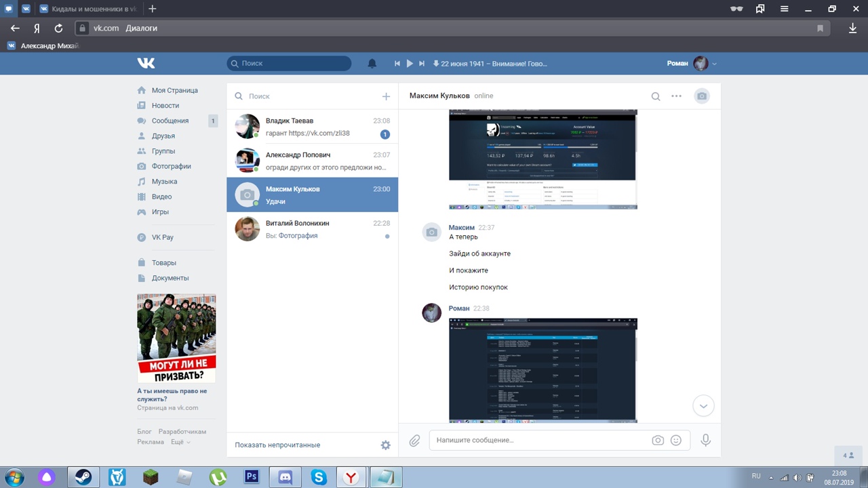The width and height of the screenshot is (868, 488).
Task: Go to Друзья in the sidebar
Action: tap(163, 136)
